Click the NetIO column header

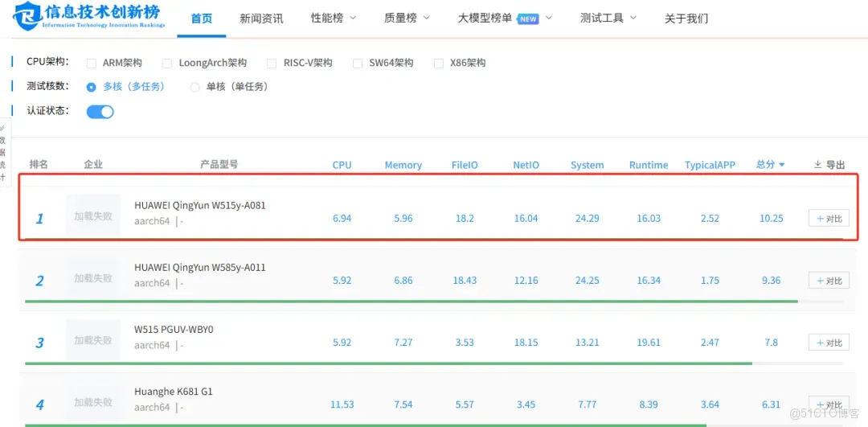coord(526,165)
